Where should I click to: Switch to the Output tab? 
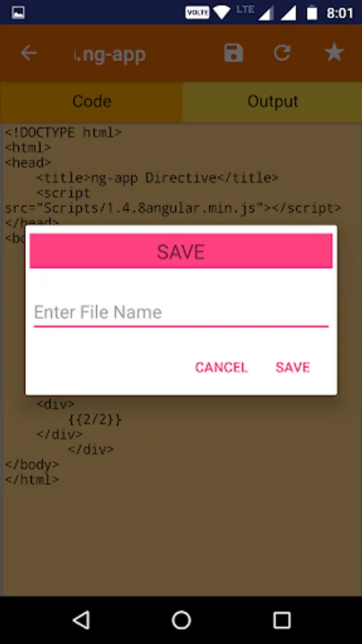(x=273, y=102)
